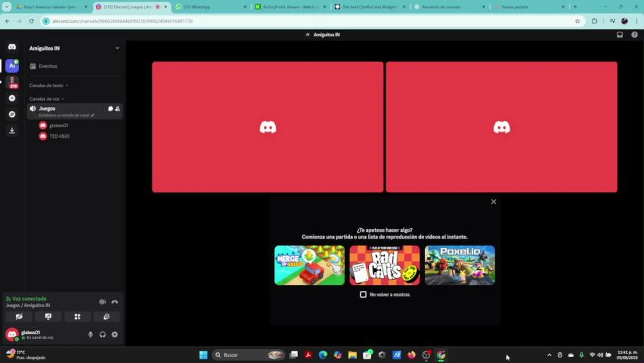Open Firefox from the taskbar
644x363 pixels.
[x=411, y=355]
